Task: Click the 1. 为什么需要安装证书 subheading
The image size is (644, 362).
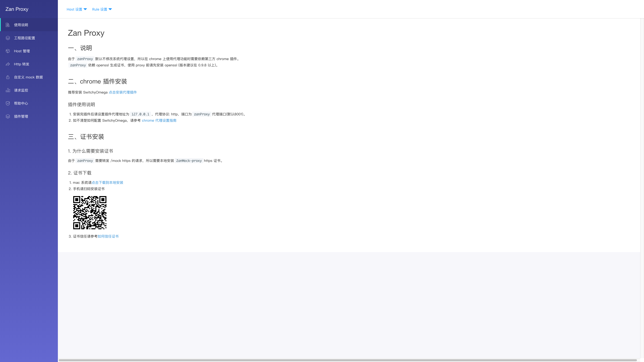Action: (x=90, y=151)
